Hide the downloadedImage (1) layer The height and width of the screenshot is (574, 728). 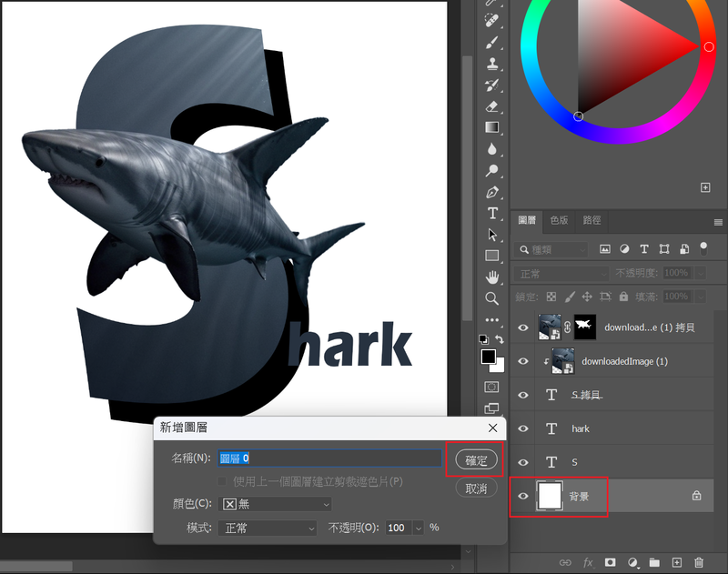[x=523, y=361]
